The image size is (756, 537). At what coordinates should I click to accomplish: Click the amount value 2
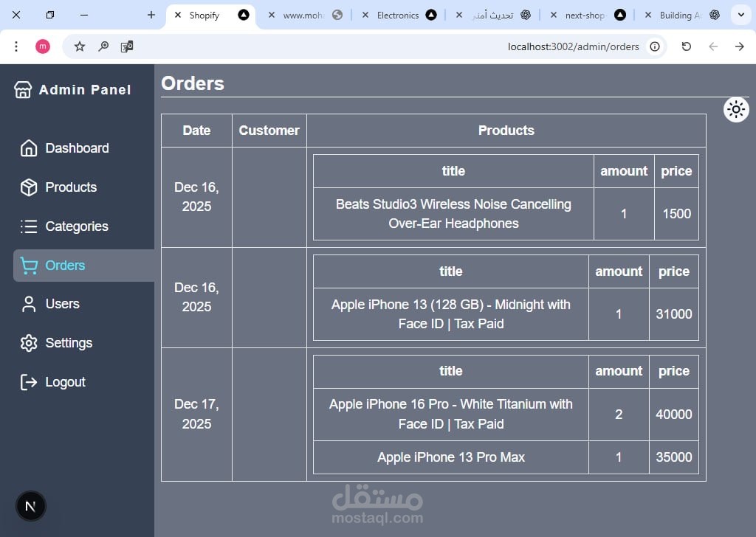click(619, 415)
